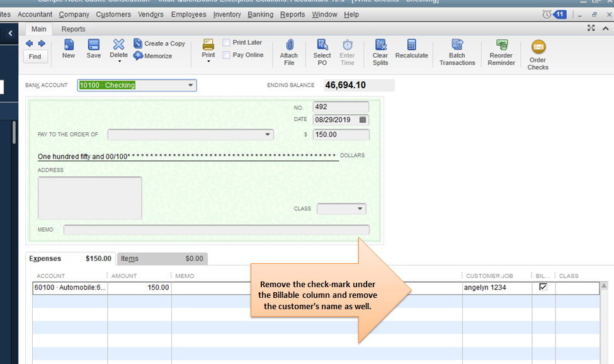The height and width of the screenshot is (364, 614).
Task: Select account cell 60100 Automobile
Action: pyautogui.click(x=70, y=288)
